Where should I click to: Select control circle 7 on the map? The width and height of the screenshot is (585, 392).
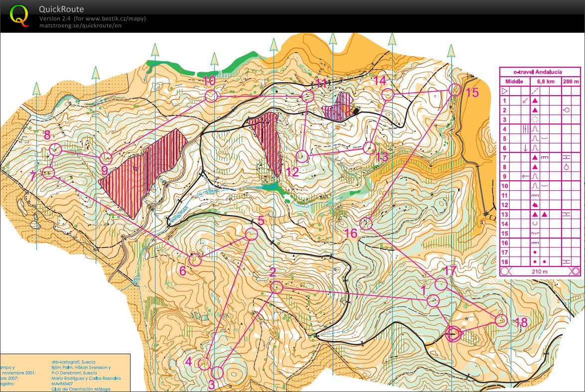tap(48, 173)
